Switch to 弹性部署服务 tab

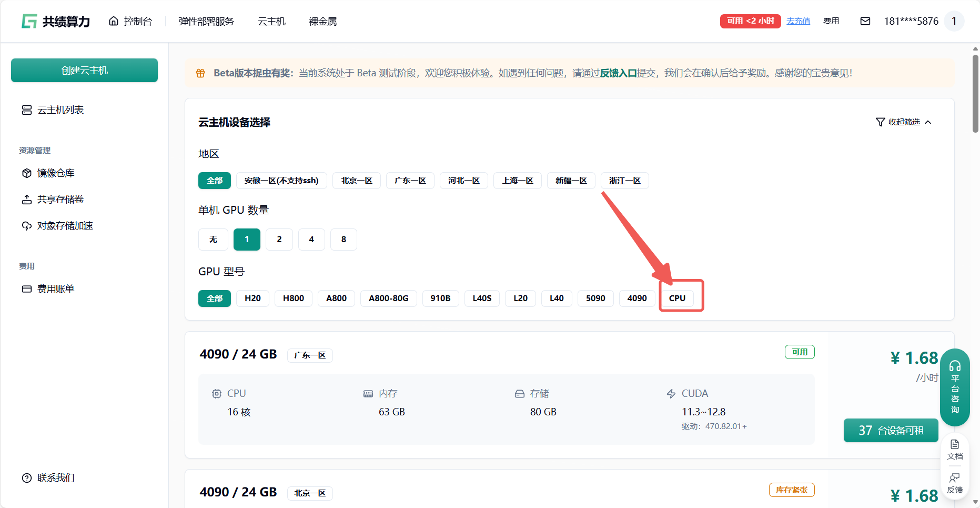click(x=206, y=21)
